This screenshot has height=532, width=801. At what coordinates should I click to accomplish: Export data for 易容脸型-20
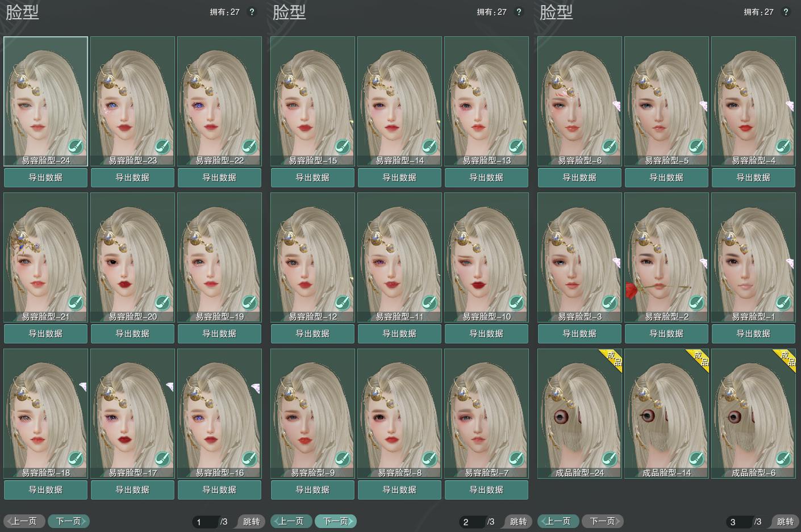[132, 334]
